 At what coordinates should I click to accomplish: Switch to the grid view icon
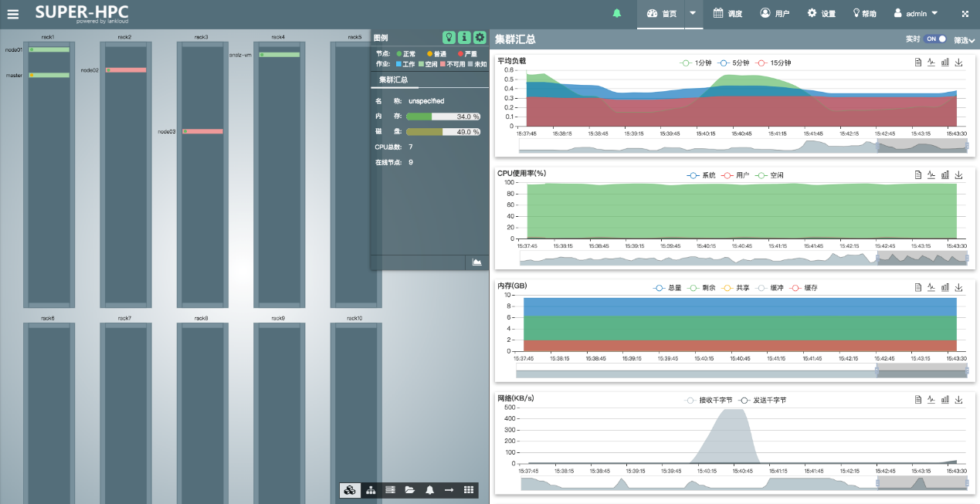tap(469, 490)
